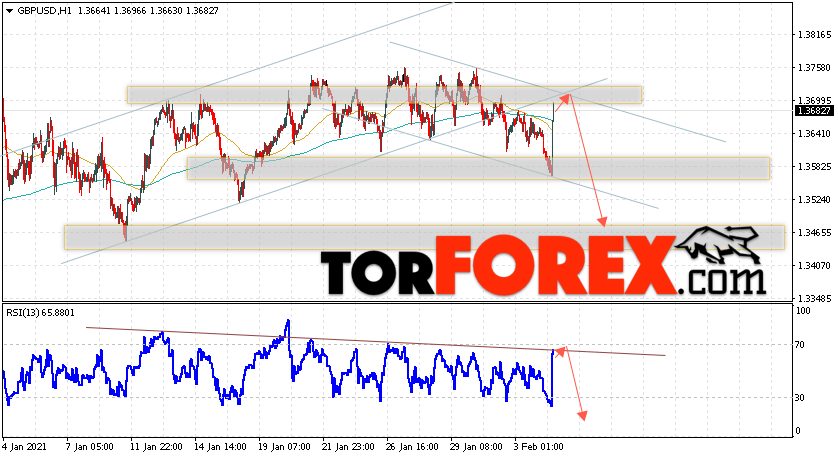Screen dimensions: 838x458
Task: Select the RSI(13) 65.8801 indicator label
Action: [x=41, y=313]
